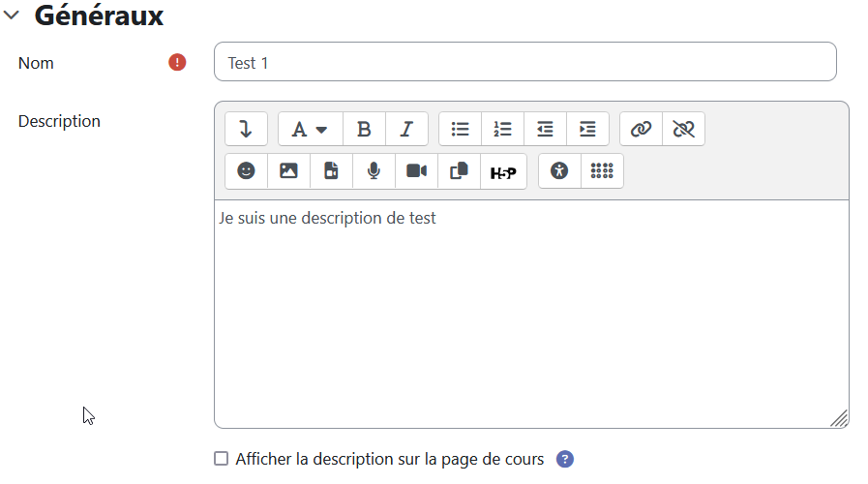Screen dimensions: 868x484
Task: Remove link with the unlink icon
Action: click(x=684, y=129)
